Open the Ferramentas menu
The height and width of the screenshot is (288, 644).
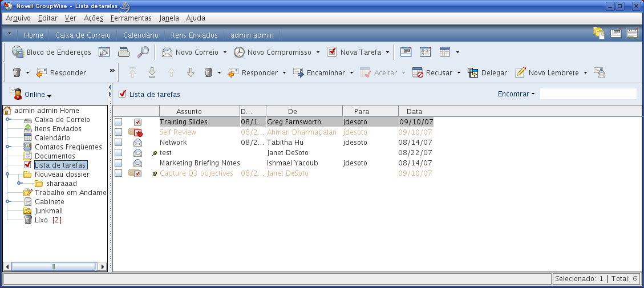(131, 18)
